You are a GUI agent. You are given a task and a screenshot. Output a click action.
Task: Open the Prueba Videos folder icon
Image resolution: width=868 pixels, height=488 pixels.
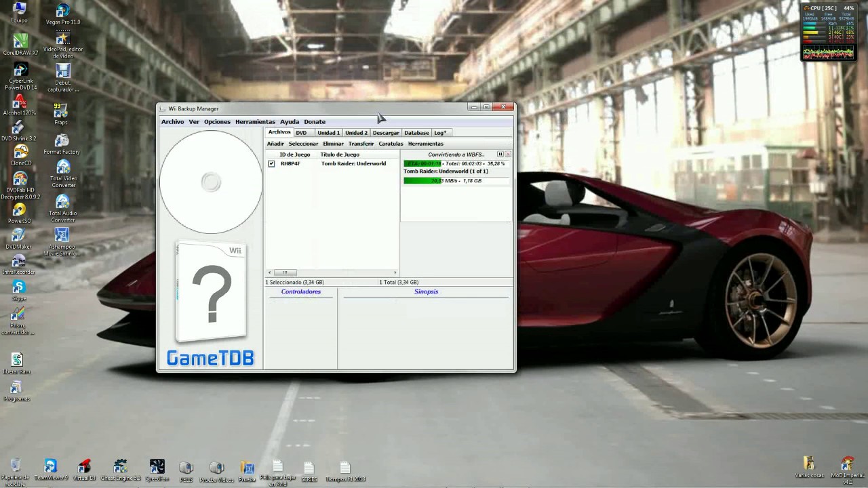click(x=216, y=472)
